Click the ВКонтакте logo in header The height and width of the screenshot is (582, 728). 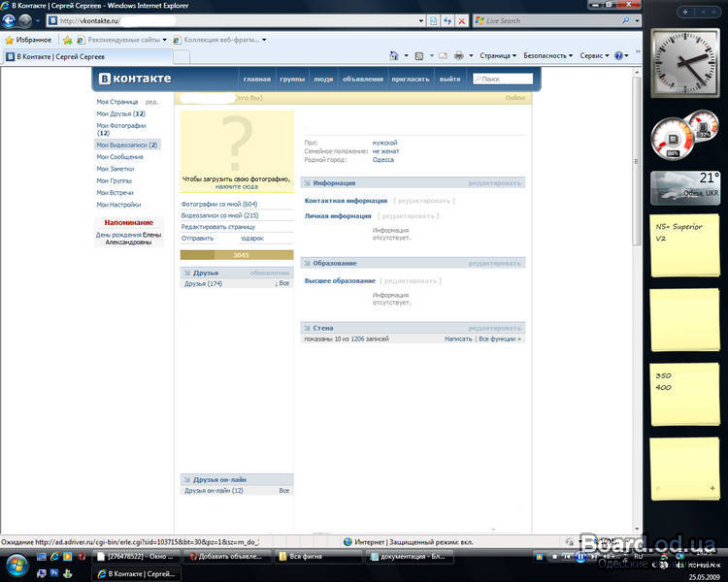click(x=134, y=79)
